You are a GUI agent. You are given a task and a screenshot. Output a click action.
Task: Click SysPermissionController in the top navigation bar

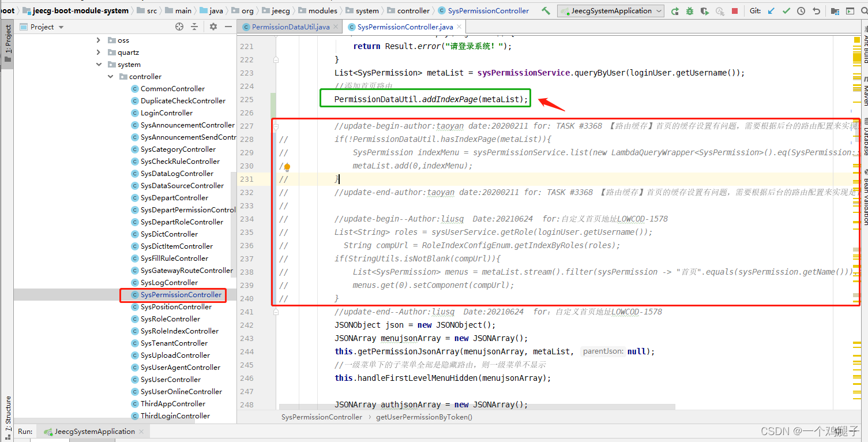click(x=489, y=10)
